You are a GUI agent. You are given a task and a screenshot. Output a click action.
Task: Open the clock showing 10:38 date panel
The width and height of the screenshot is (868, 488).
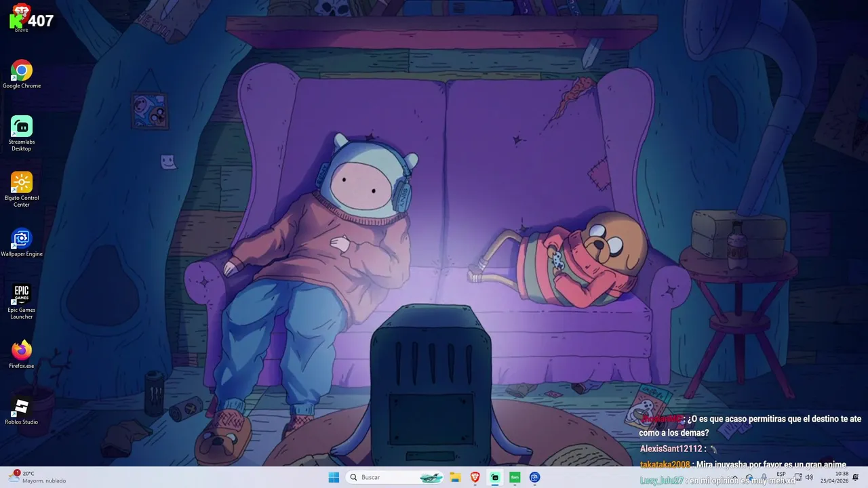(834, 477)
